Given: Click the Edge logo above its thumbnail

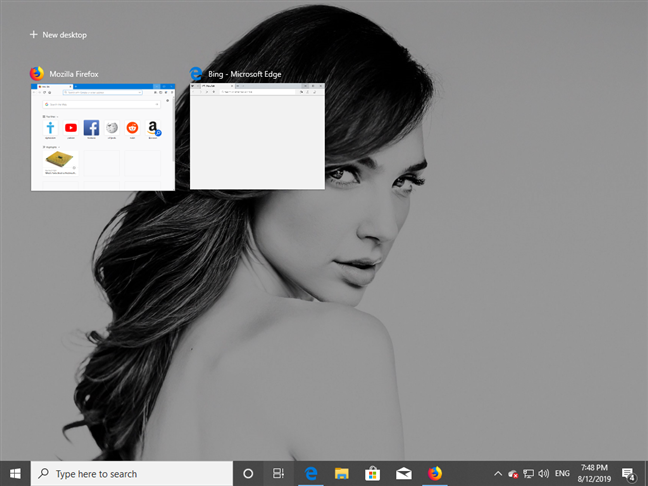Looking at the screenshot, I should pos(196,74).
